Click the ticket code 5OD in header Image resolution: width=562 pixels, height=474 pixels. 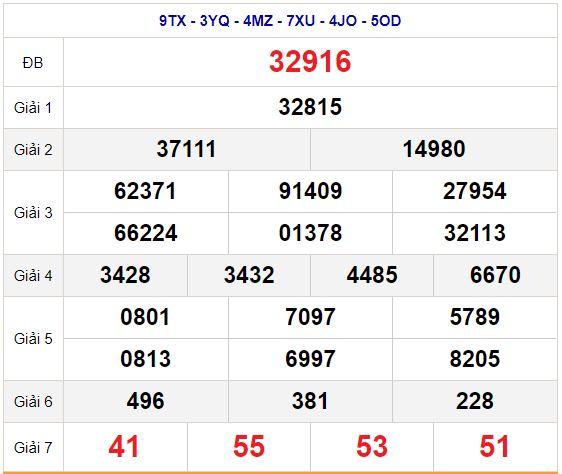pos(386,21)
